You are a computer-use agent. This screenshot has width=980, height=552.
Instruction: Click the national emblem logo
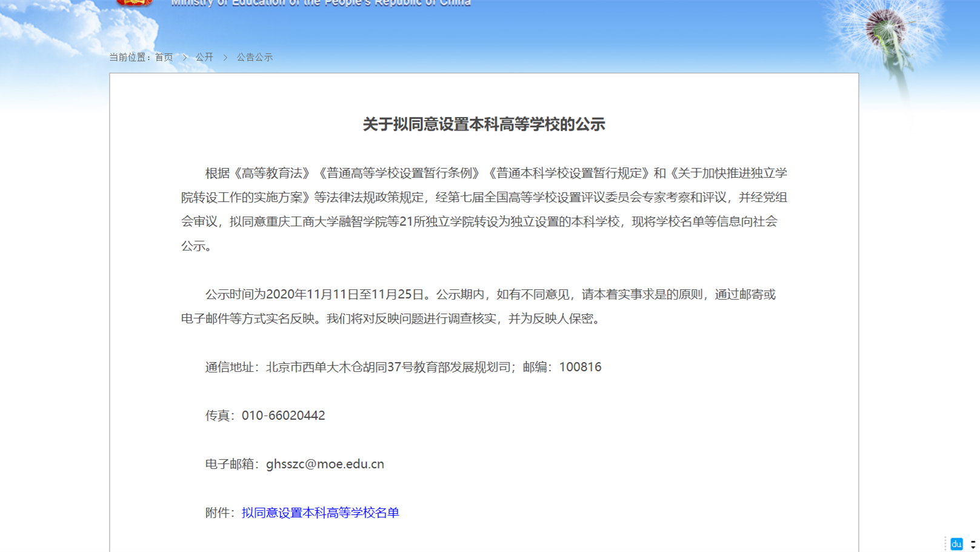[133, 4]
